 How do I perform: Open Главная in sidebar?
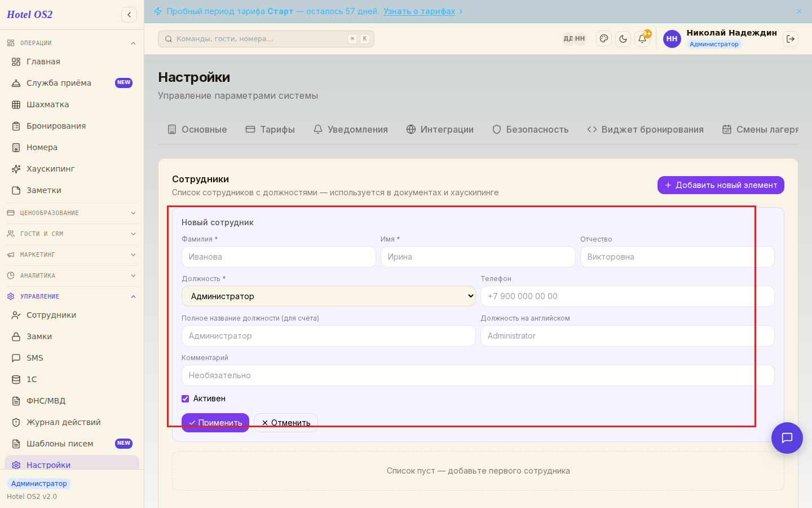point(71,62)
